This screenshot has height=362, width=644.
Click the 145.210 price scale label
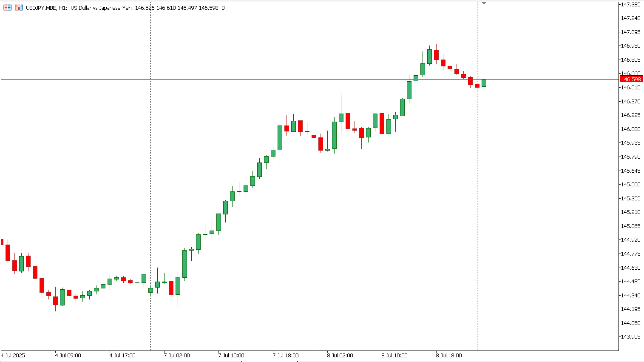point(631,212)
